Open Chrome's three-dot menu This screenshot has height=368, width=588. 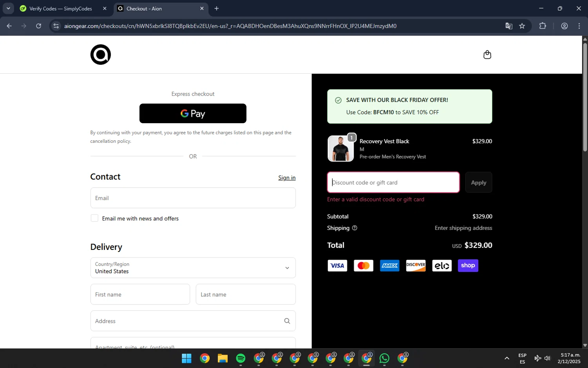coord(579,26)
